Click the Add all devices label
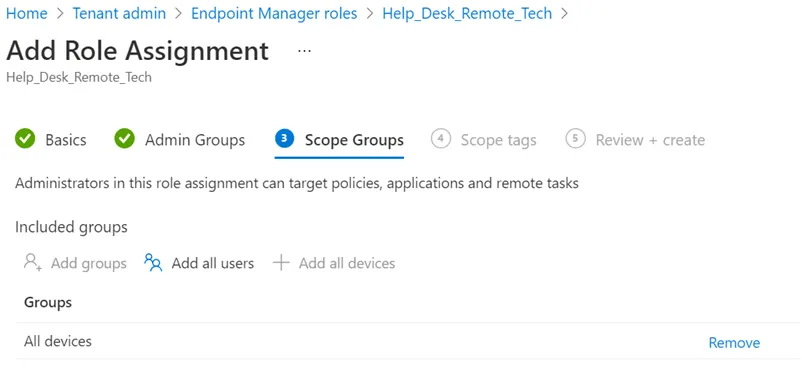The image size is (802, 377). (347, 263)
